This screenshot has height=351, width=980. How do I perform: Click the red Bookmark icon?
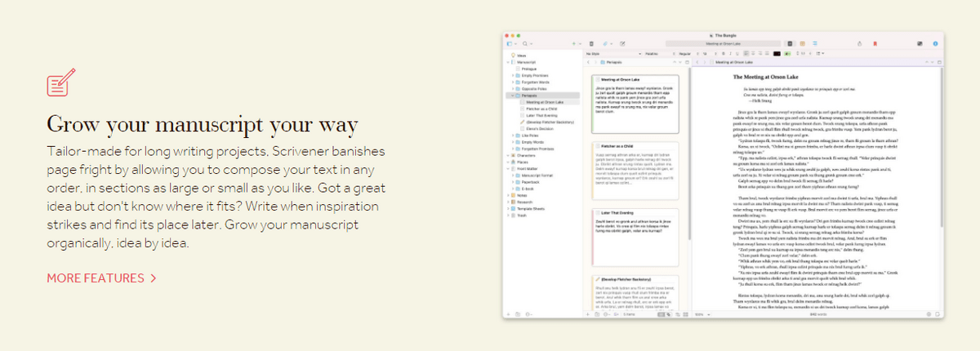[x=875, y=43]
